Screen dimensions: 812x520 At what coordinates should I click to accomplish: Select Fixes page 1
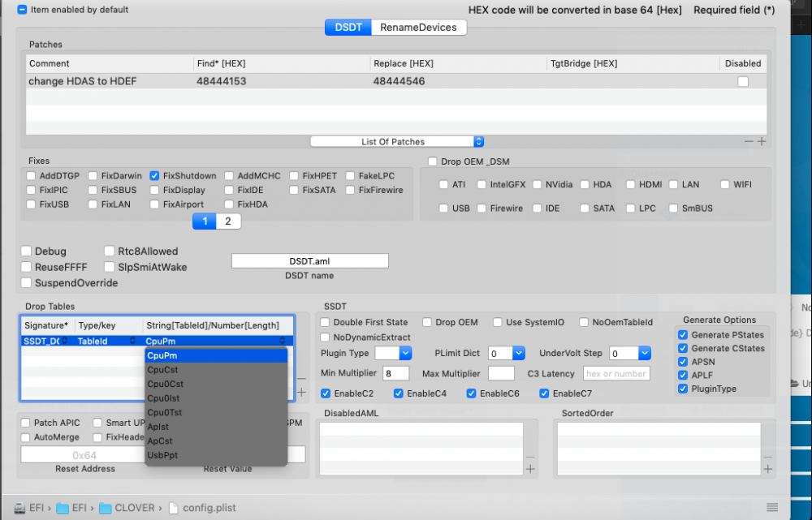tap(205, 221)
